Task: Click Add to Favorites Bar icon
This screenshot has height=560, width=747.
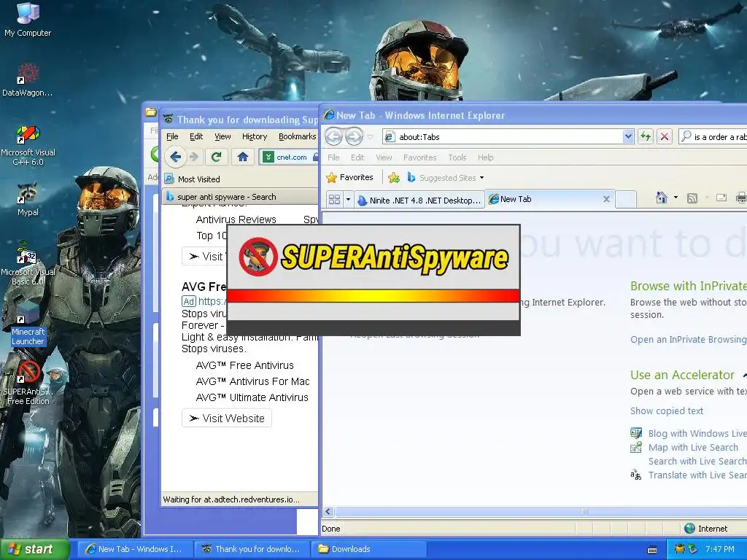Action: pos(393,178)
